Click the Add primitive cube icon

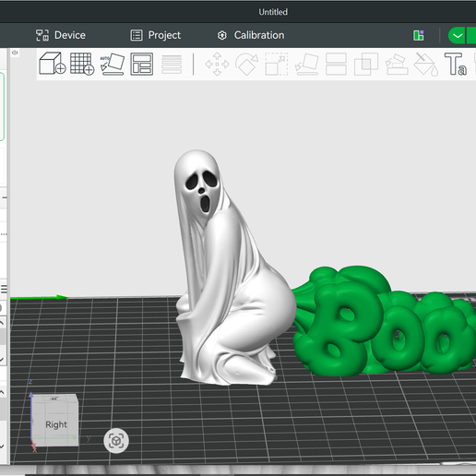(53, 64)
